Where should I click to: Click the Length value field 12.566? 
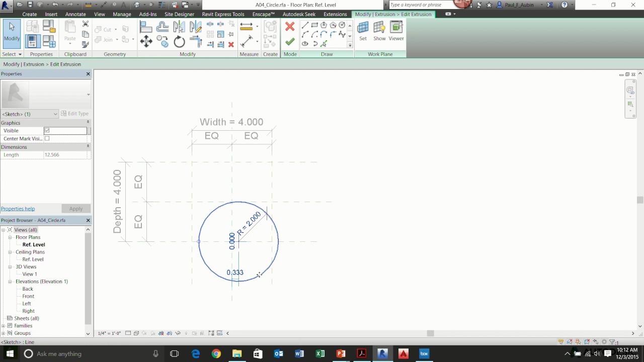click(65, 155)
